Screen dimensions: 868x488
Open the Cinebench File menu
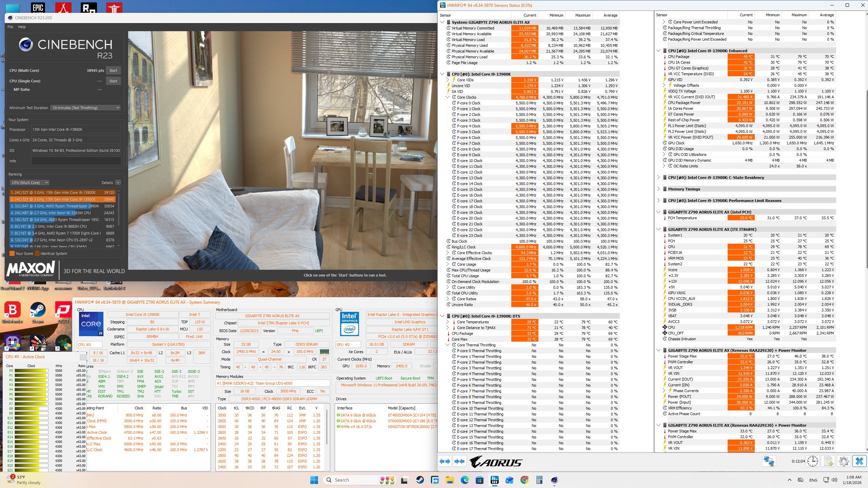tap(10, 27)
